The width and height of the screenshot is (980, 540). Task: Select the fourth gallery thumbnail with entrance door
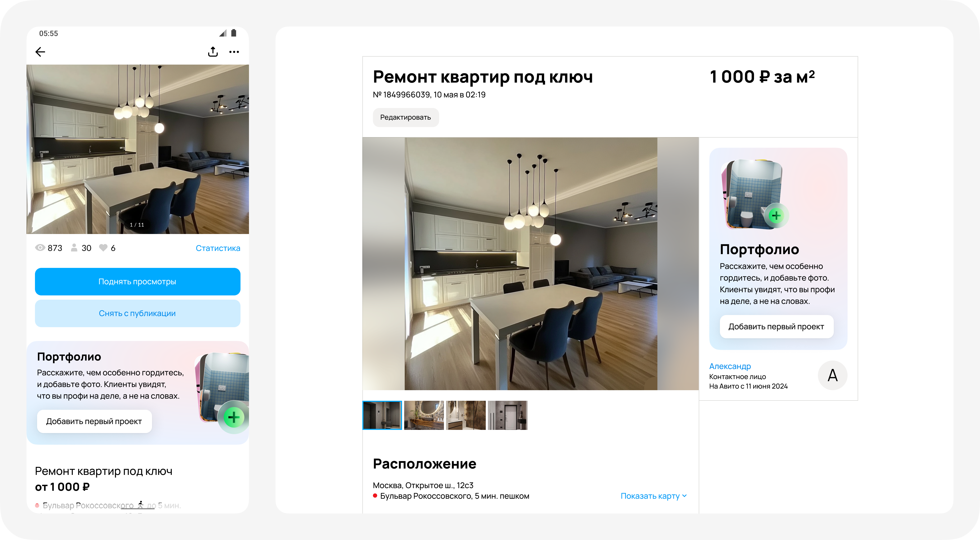pyautogui.click(x=507, y=415)
